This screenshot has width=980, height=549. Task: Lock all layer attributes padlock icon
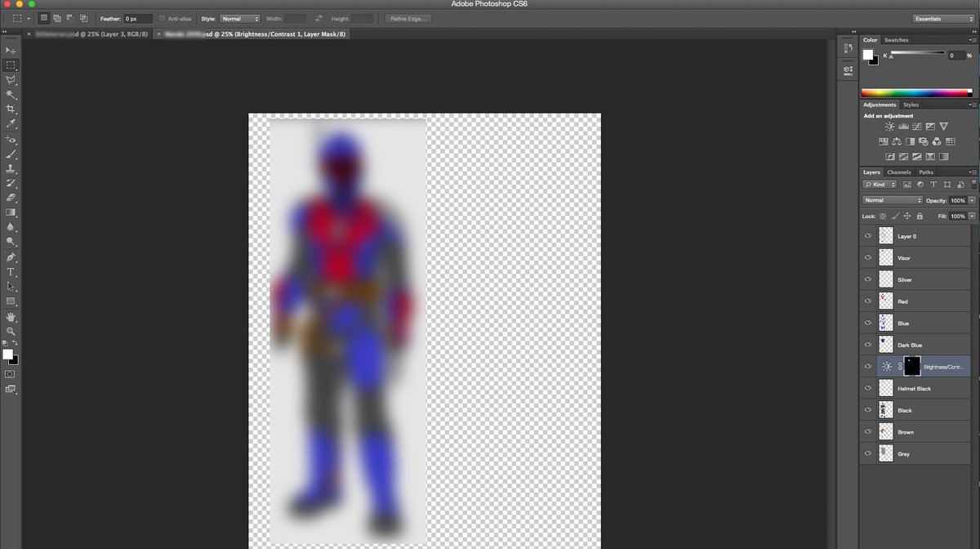(x=920, y=216)
